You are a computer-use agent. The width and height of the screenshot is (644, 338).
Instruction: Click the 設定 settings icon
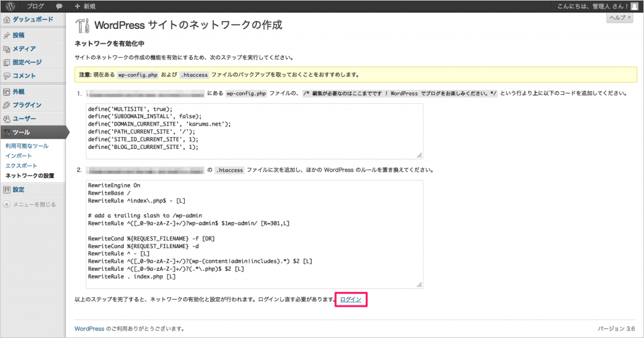tap(6, 190)
